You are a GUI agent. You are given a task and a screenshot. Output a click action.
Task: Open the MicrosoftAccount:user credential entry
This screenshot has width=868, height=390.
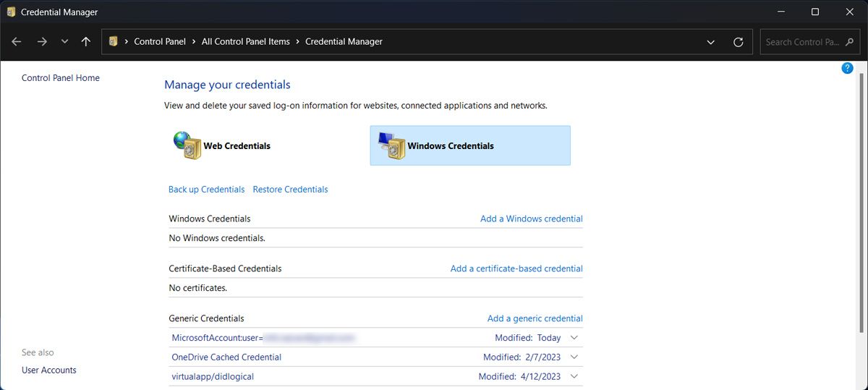[x=263, y=338]
